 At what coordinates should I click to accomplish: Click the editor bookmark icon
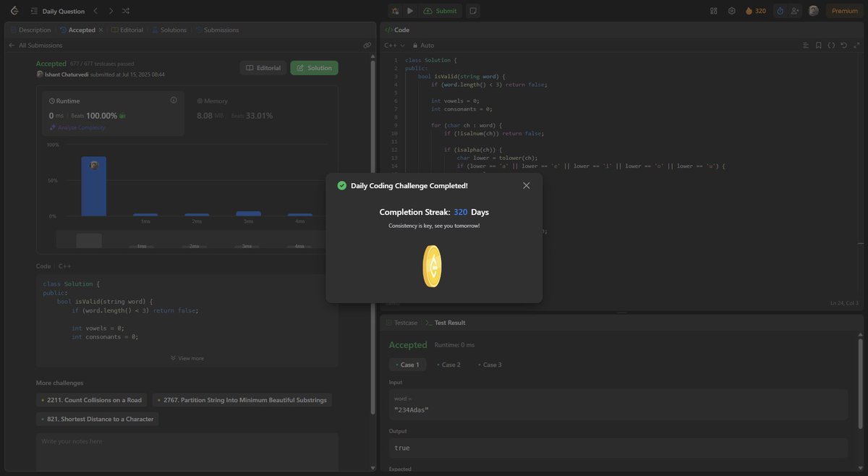point(819,45)
